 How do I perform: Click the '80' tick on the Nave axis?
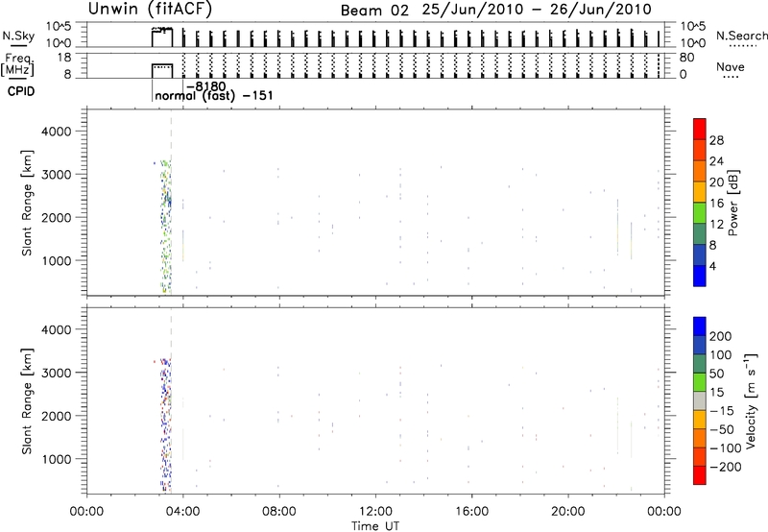tap(686, 58)
